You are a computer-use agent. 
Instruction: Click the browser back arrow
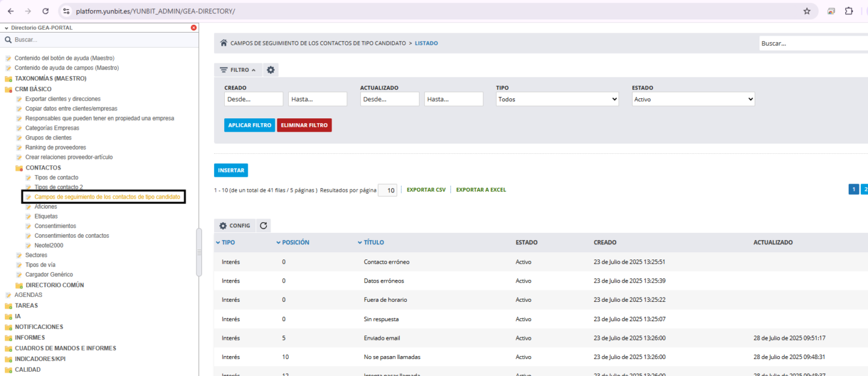click(x=10, y=11)
